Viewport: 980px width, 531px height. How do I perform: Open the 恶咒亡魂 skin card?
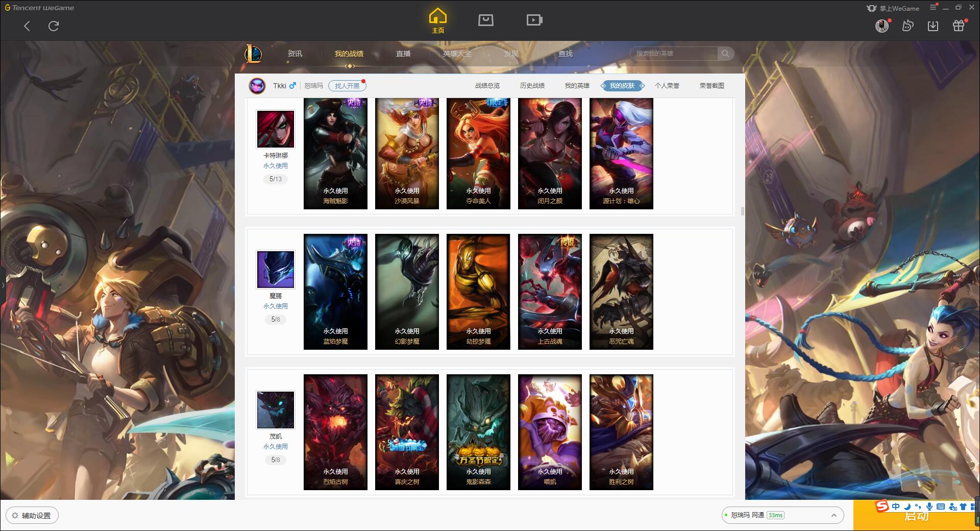tap(621, 292)
